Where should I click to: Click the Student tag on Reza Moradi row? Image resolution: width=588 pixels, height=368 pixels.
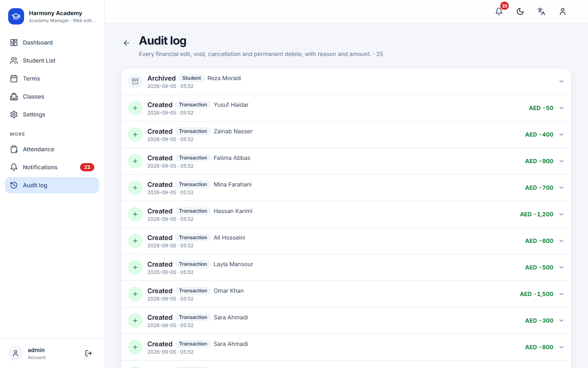pyautogui.click(x=192, y=78)
